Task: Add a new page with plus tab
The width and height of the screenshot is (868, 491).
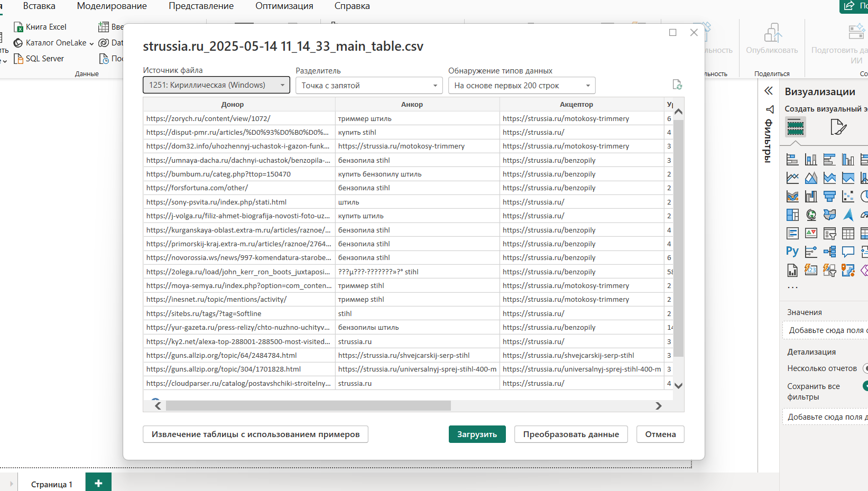Action: 98,483
